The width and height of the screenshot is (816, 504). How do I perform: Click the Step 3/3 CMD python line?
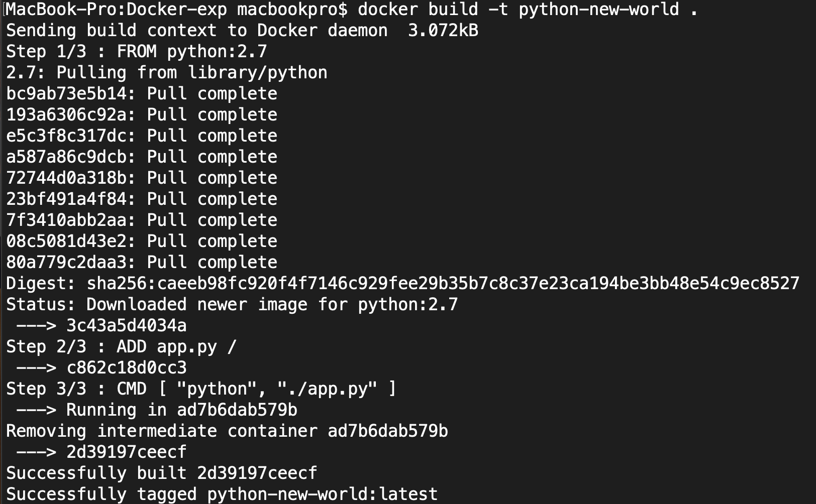click(201, 389)
